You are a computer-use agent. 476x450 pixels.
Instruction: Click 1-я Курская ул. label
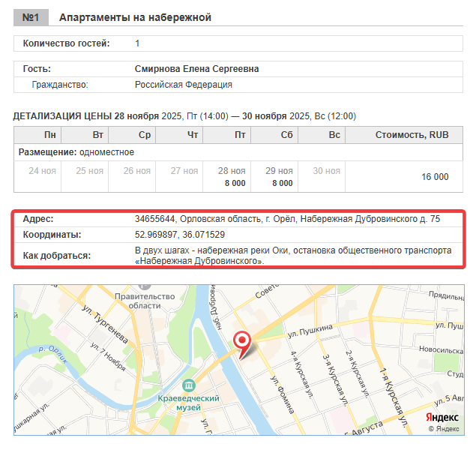(394, 397)
